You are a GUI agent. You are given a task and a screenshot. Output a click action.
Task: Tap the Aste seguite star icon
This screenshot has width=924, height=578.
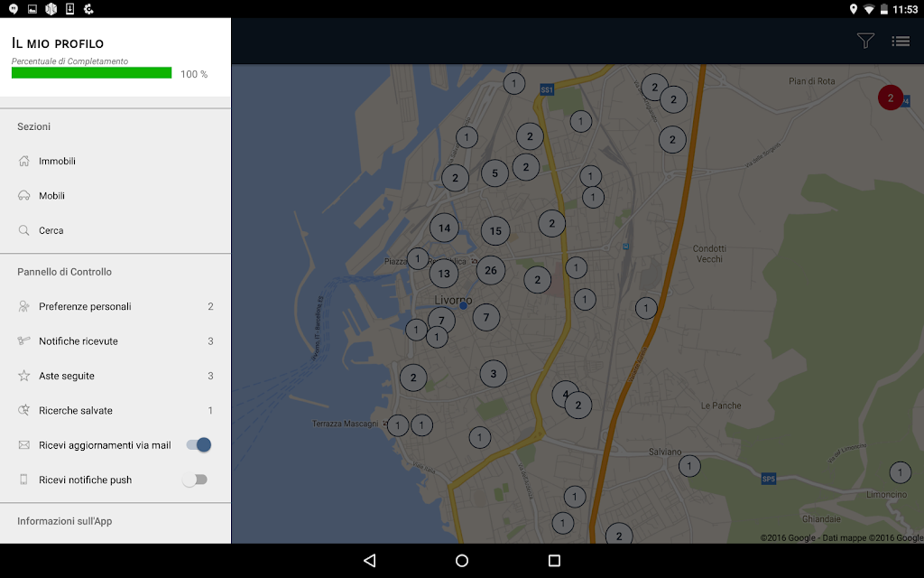pyautogui.click(x=23, y=375)
